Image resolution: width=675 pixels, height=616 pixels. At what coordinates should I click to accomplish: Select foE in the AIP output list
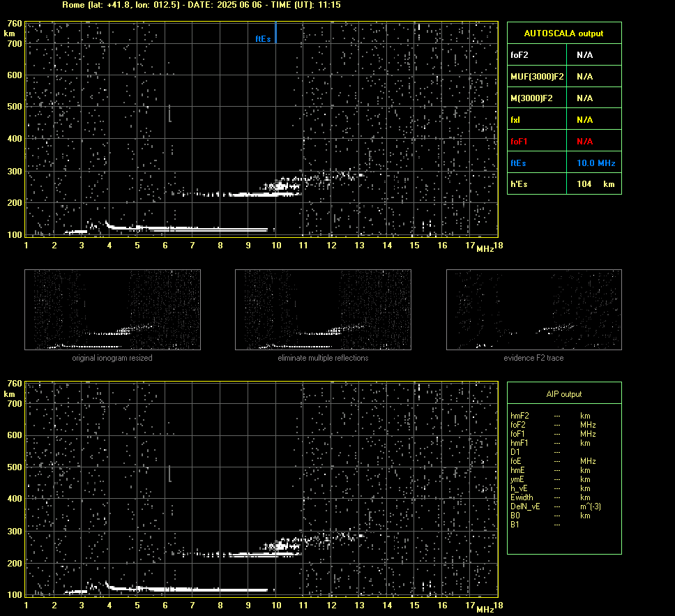(516, 461)
